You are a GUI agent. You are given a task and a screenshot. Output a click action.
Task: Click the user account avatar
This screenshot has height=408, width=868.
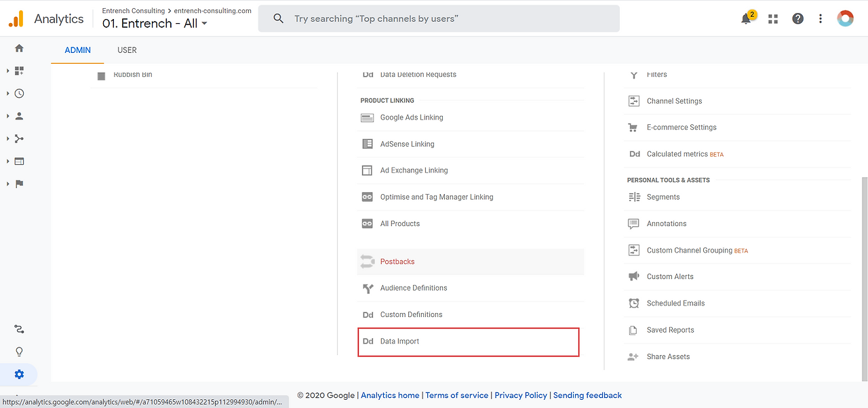[845, 19]
